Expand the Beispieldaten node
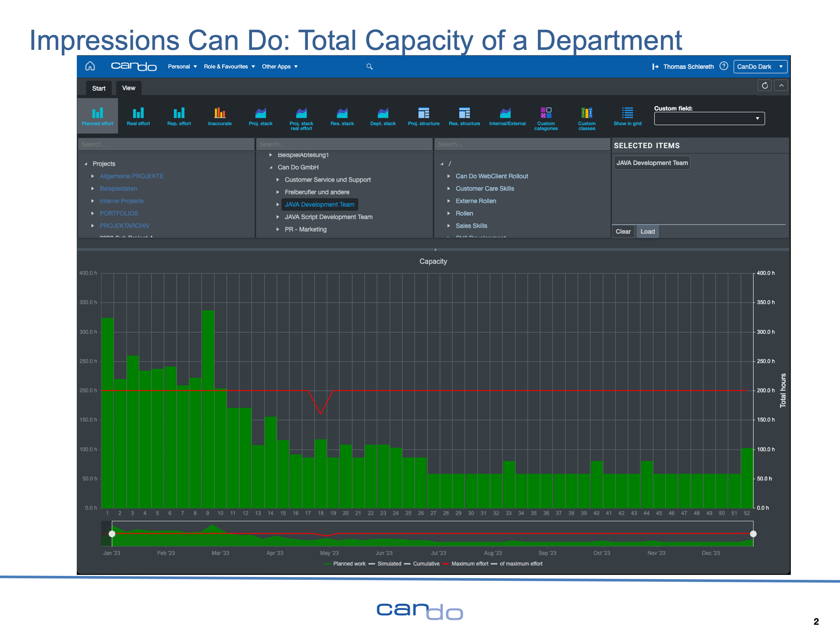The width and height of the screenshot is (840, 630). [92, 189]
